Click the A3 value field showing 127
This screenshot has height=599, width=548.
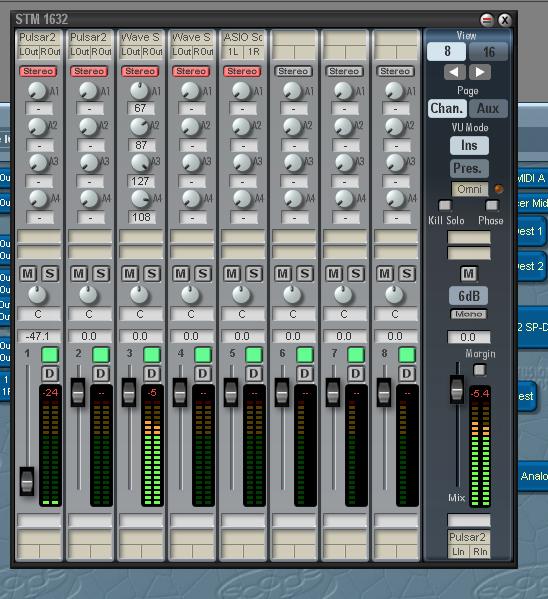[141, 181]
